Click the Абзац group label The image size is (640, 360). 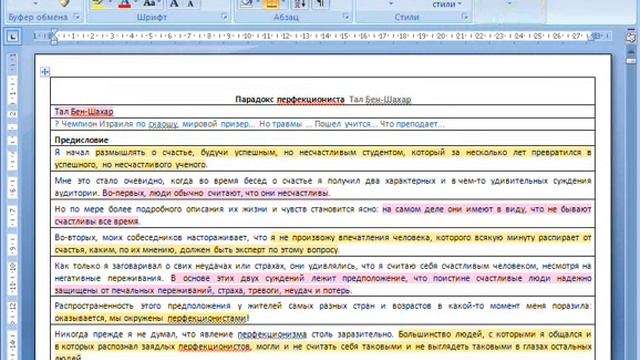tap(286, 17)
